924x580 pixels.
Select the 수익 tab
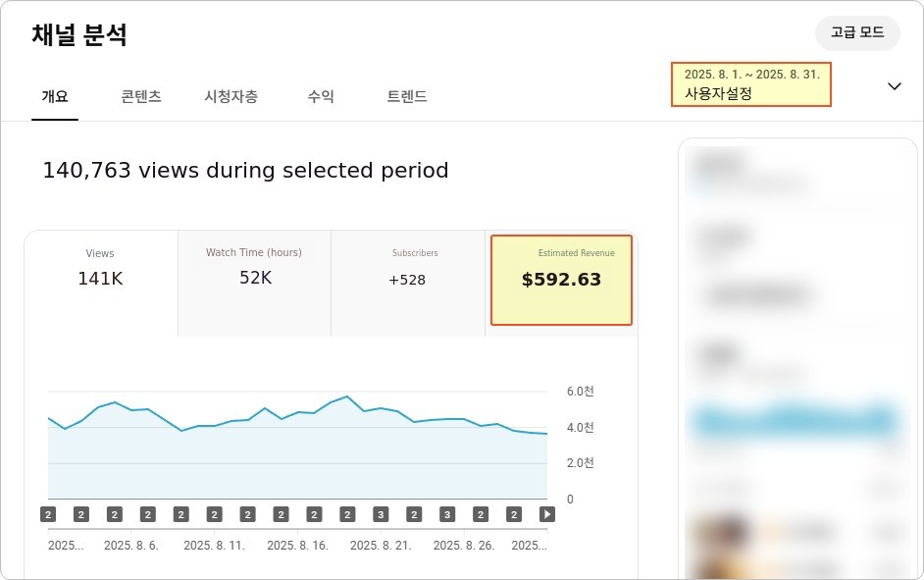321,96
